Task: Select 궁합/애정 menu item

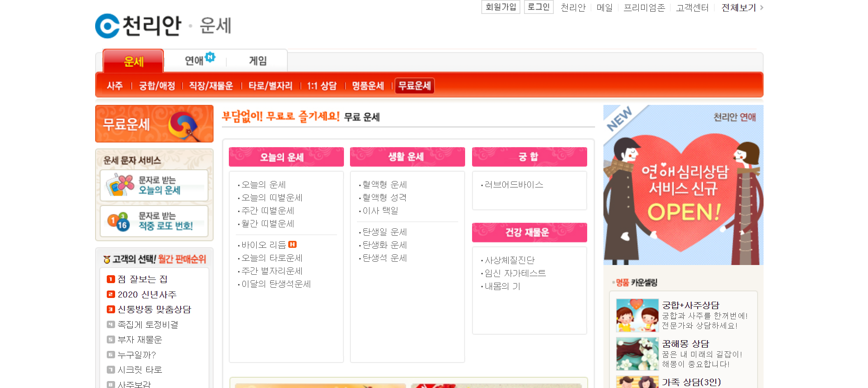Action: pos(157,86)
